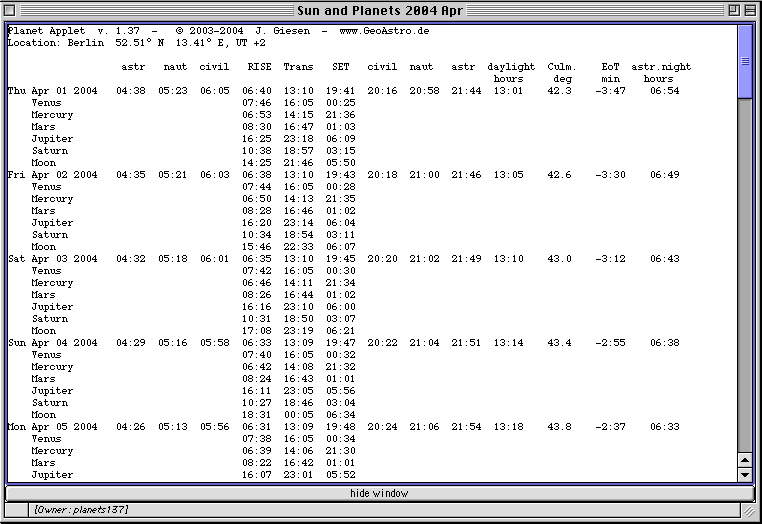Click the daylight hours column header

coord(511,72)
